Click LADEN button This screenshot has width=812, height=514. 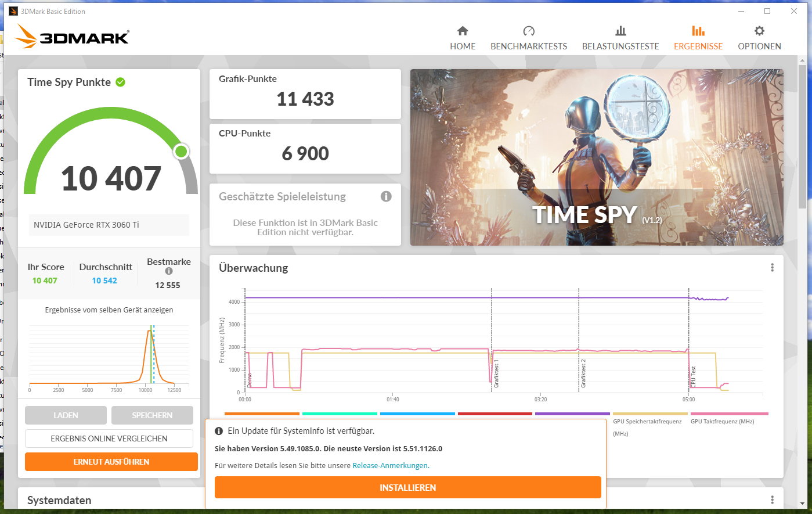[x=66, y=415]
